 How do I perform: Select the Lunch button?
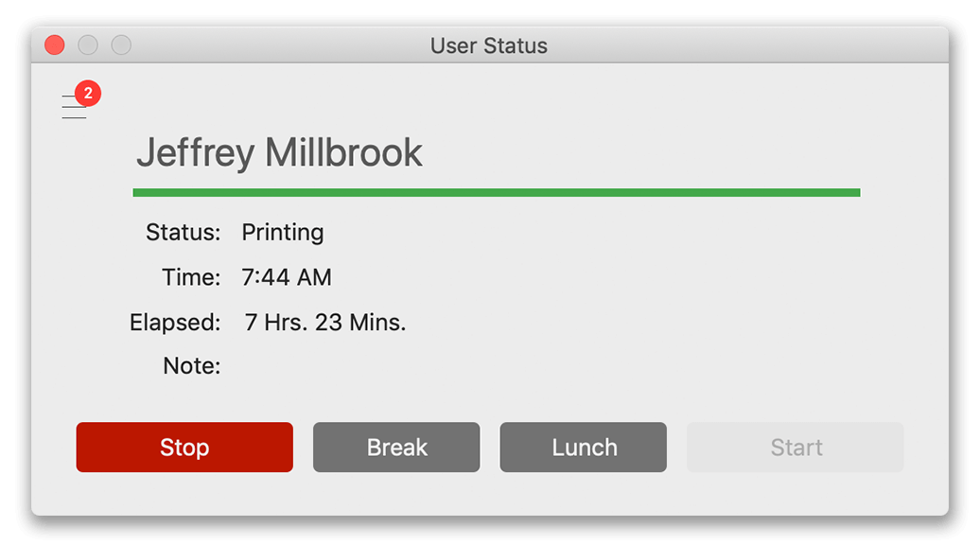coord(583,447)
